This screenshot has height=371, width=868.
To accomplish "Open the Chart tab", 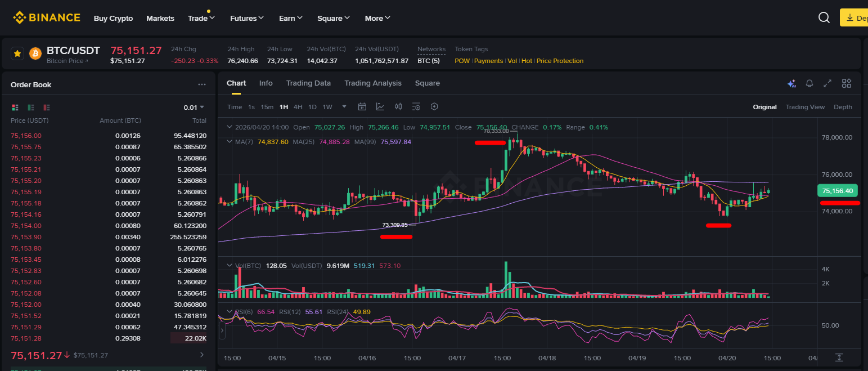I will (236, 83).
